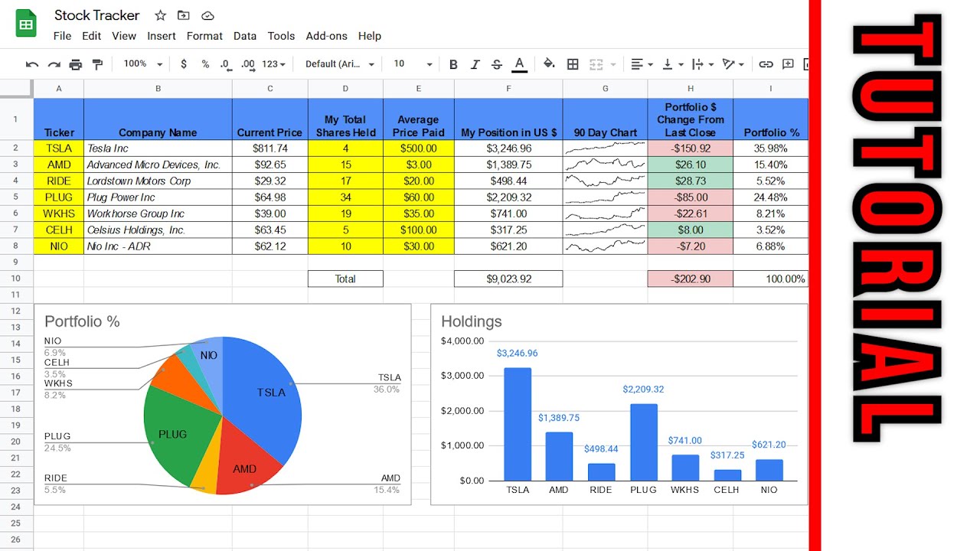Toggle bold formatting

(453, 64)
